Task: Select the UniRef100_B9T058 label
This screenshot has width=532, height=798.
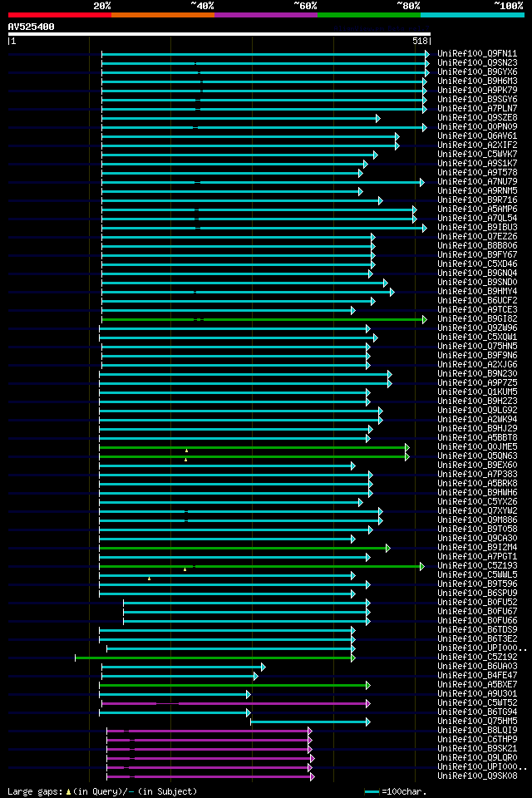Action: (x=477, y=530)
